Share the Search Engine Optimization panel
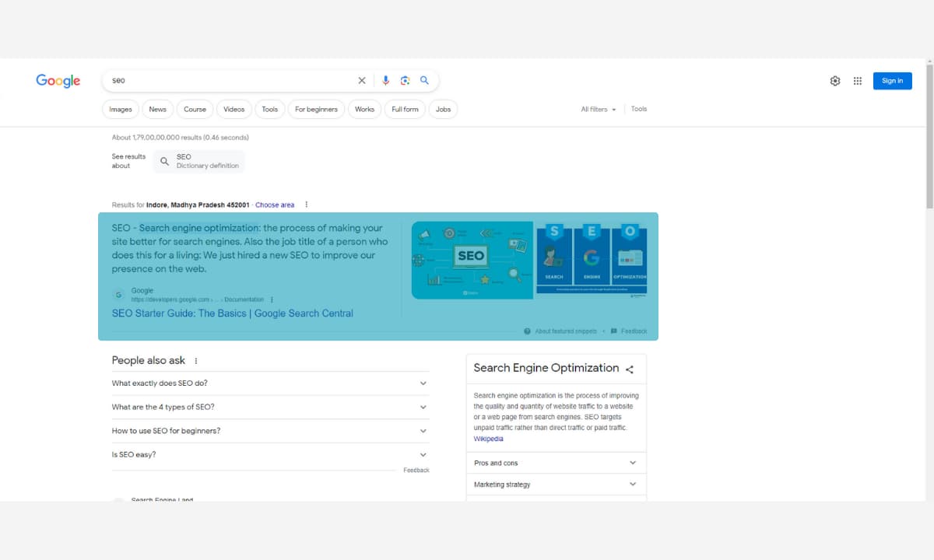 pyautogui.click(x=630, y=369)
